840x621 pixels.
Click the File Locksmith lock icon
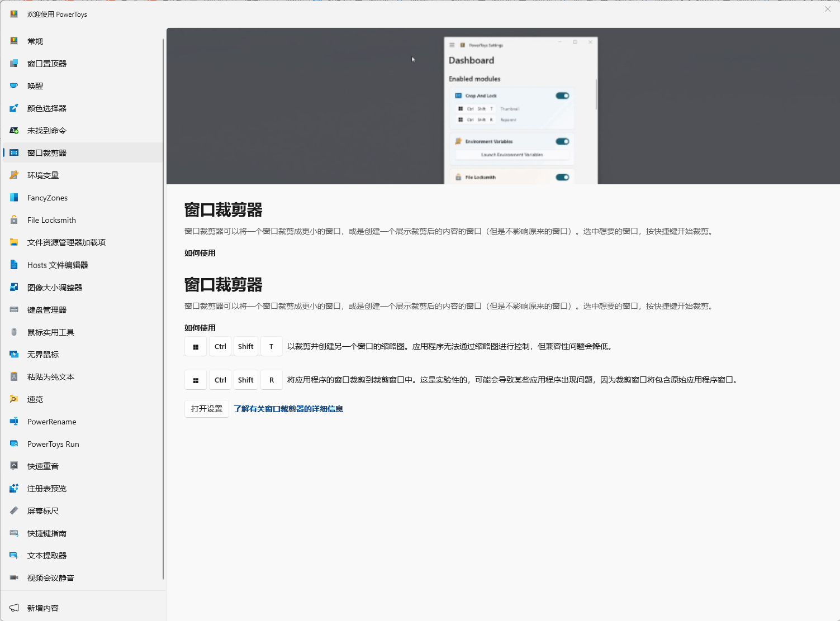coord(14,220)
